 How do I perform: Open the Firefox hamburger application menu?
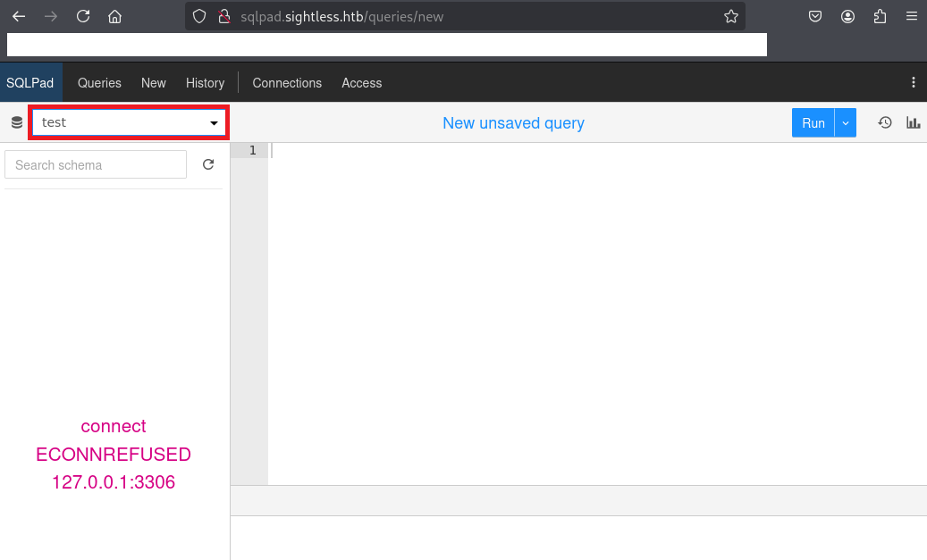[x=911, y=16]
